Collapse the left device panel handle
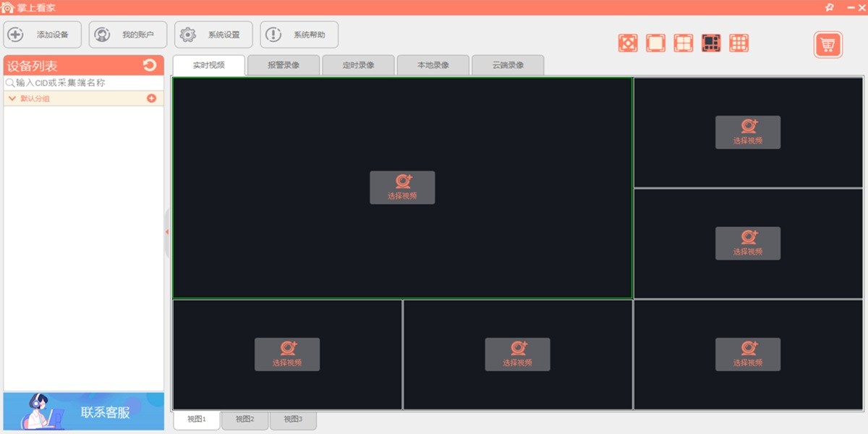Screen dimensions: 868x434 click(x=167, y=232)
